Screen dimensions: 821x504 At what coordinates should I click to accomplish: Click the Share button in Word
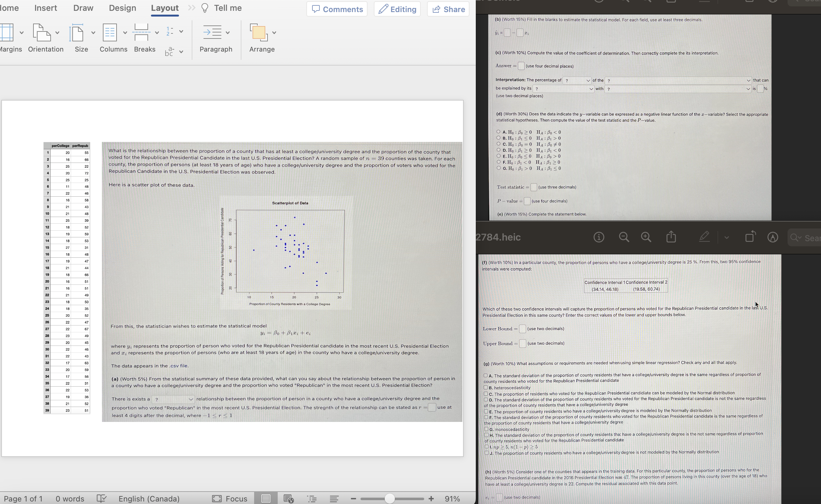point(448,9)
